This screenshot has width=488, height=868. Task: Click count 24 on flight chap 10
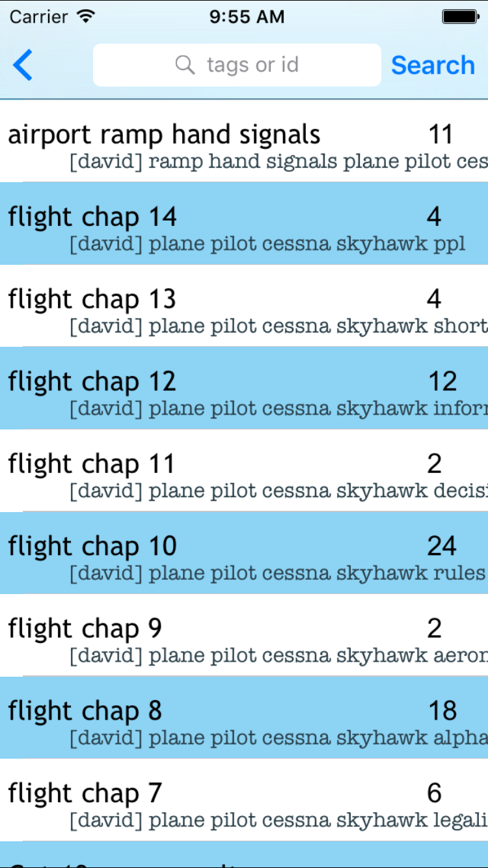click(x=442, y=547)
